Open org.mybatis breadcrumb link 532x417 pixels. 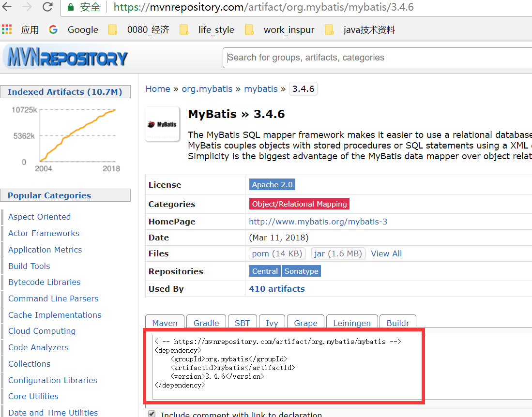coord(207,89)
